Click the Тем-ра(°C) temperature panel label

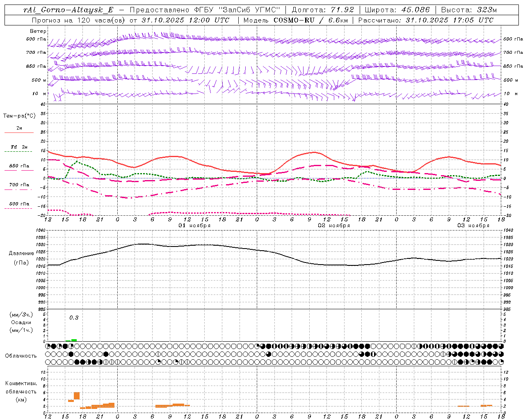[19, 116]
